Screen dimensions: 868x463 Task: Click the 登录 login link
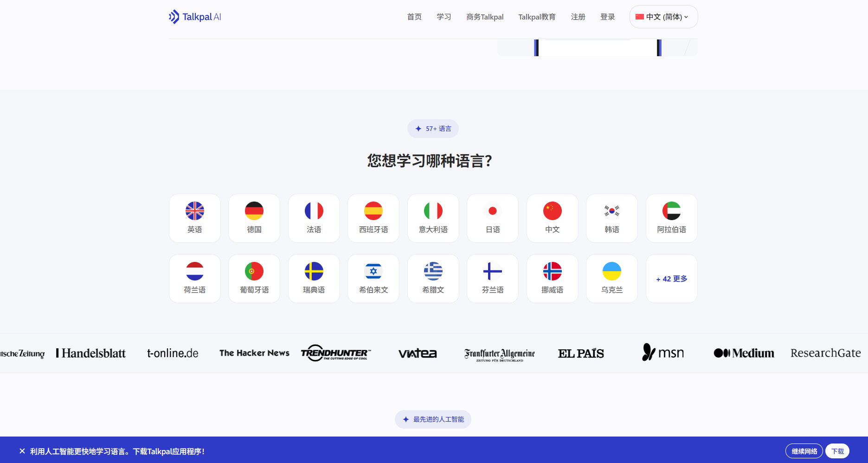607,17
